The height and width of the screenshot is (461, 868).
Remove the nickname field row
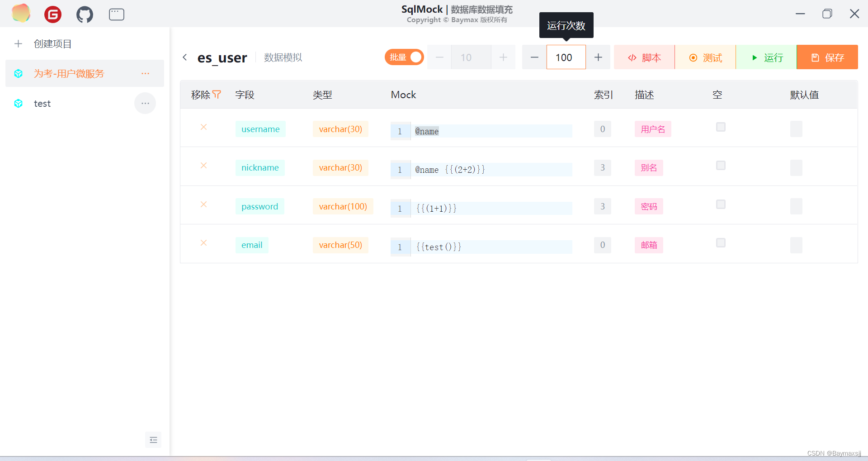pyautogui.click(x=204, y=166)
